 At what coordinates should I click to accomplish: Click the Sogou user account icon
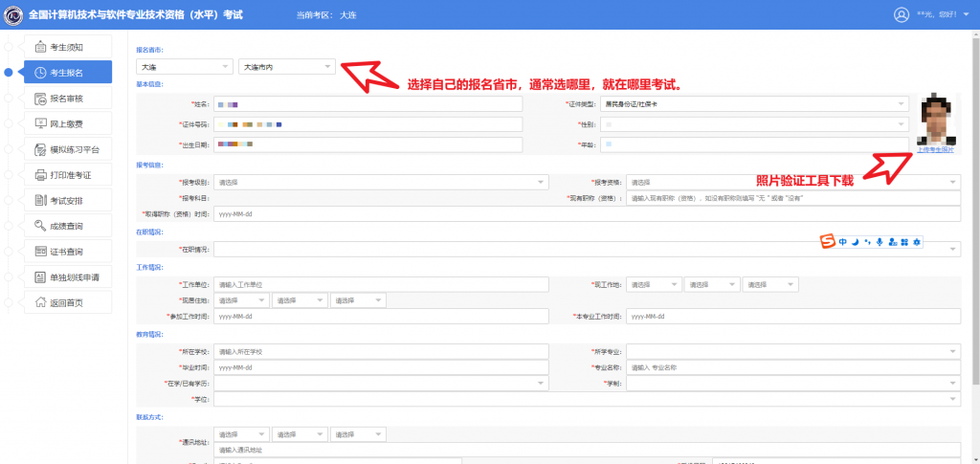tap(893, 242)
